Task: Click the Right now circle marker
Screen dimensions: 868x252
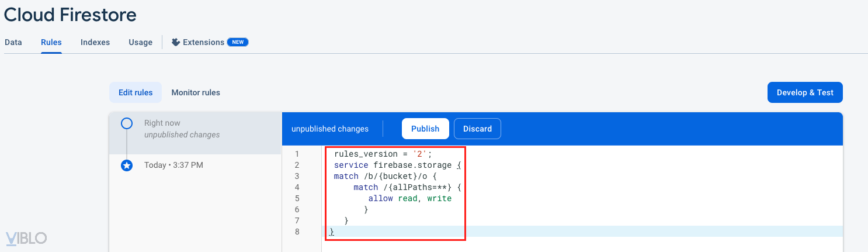Action: pyautogui.click(x=127, y=123)
